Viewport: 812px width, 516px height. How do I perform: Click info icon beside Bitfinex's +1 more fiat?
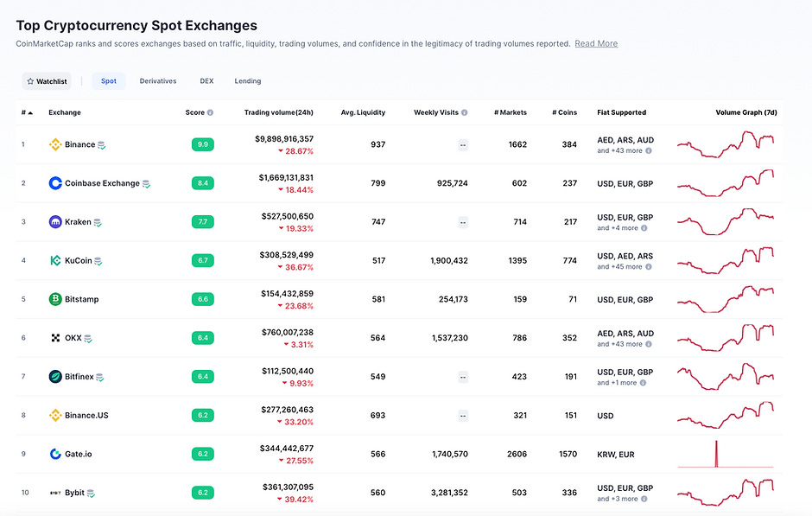click(x=644, y=383)
